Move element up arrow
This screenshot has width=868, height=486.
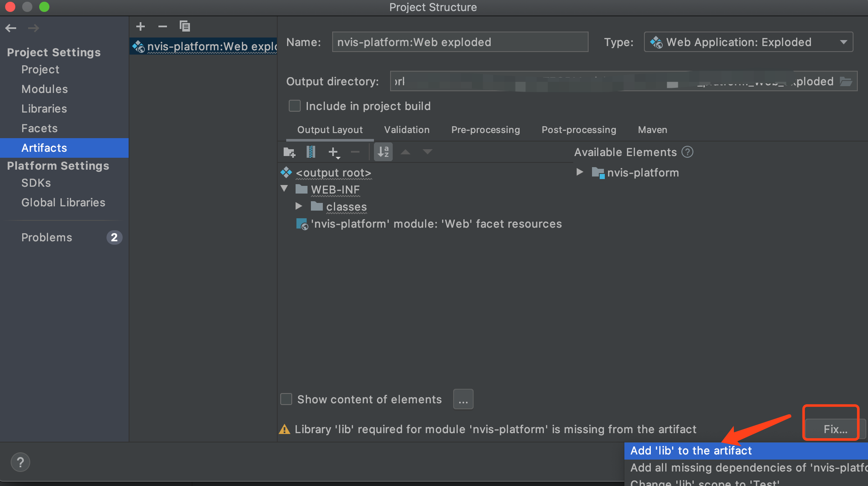(x=405, y=152)
